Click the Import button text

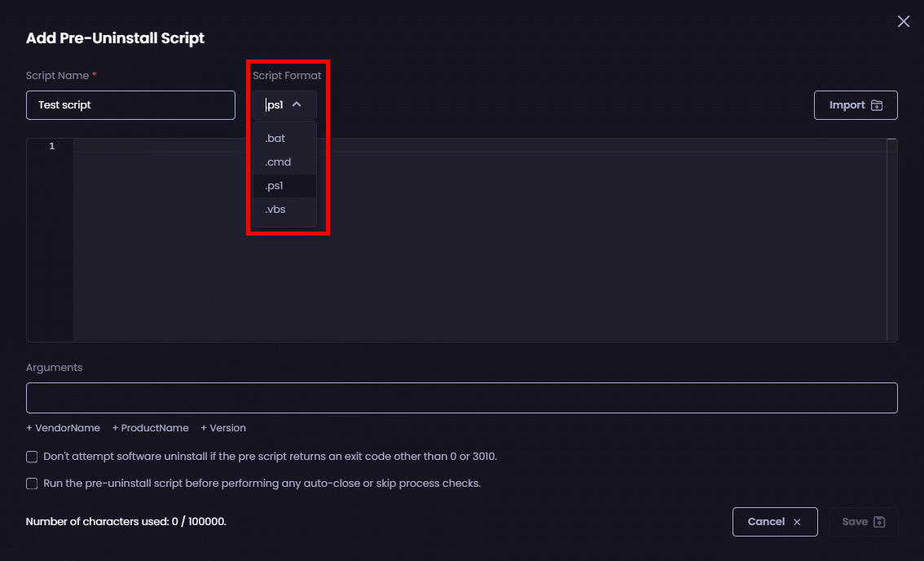pyautogui.click(x=847, y=105)
